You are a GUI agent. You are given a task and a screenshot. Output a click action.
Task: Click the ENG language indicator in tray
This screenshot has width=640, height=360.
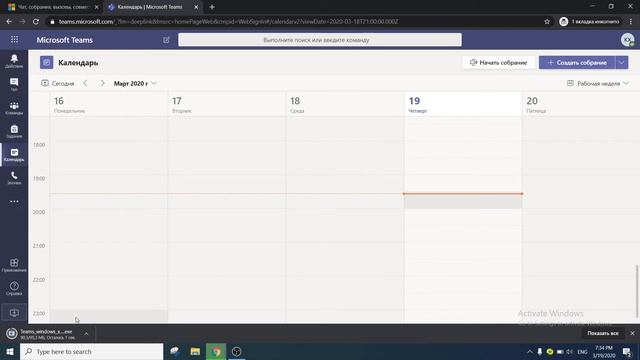click(582, 352)
